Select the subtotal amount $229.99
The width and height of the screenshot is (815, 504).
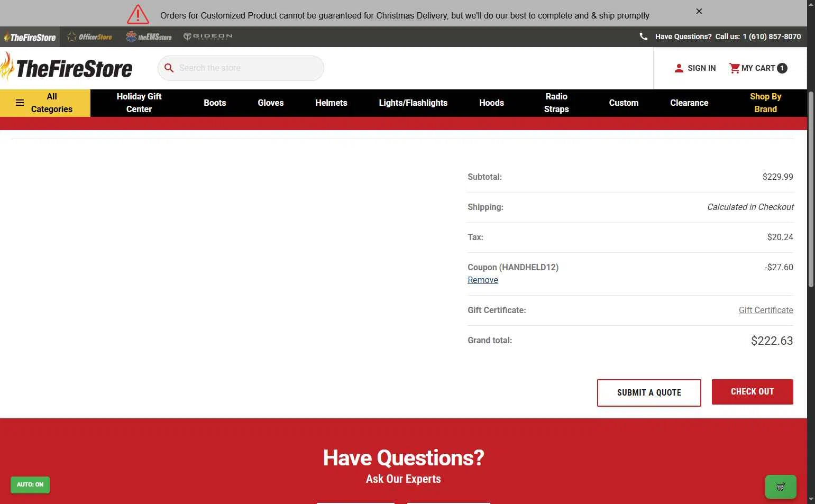click(777, 177)
